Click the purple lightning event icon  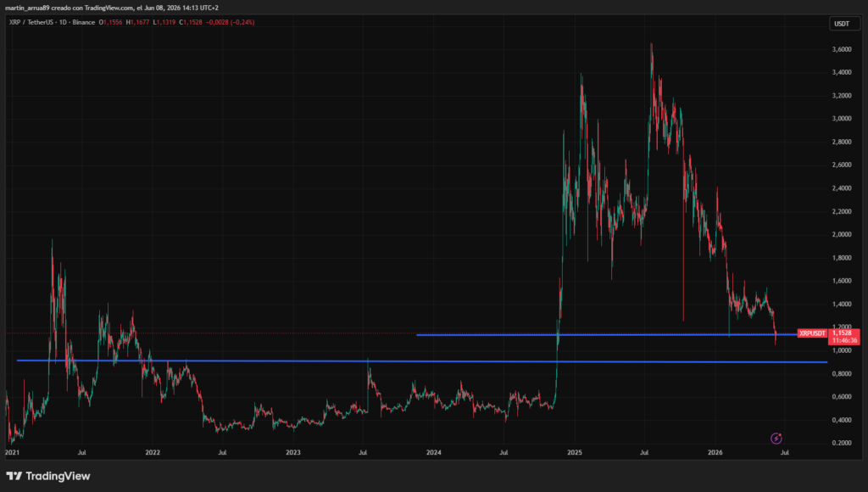[776, 439]
